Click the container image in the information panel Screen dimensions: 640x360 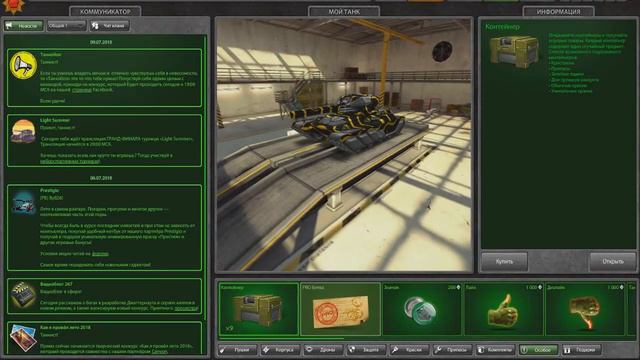coord(514,51)
